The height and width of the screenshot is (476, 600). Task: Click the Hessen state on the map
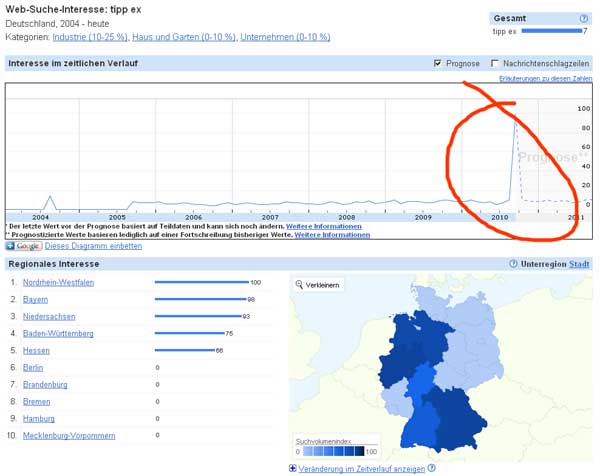click(x=420, y=381)
